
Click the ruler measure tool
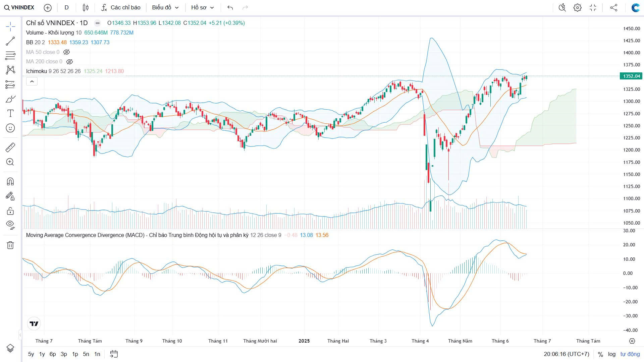click(10, 147)
